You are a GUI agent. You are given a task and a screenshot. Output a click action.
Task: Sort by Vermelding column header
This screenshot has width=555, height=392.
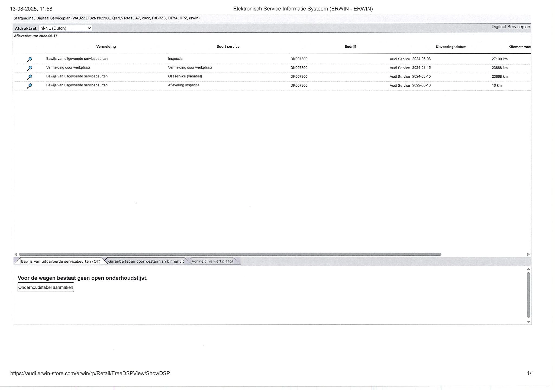pyautogui.click(x=106, y=47)
